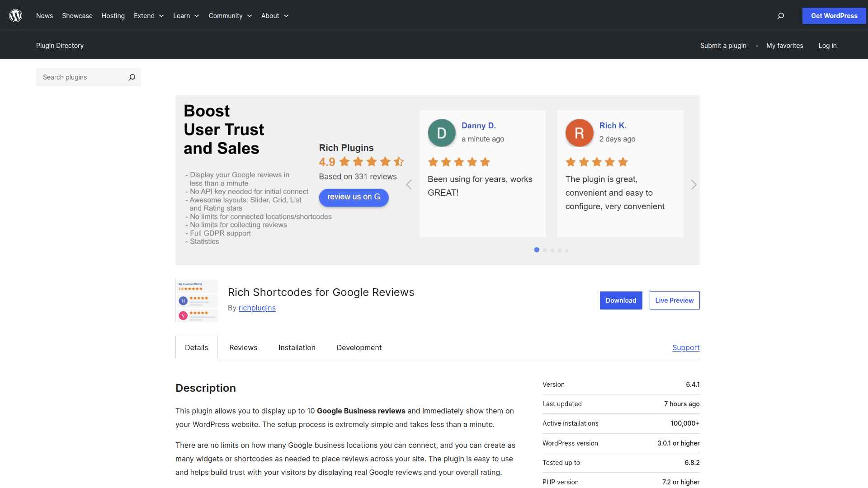Expand the About menu

[x=275, y=16]
